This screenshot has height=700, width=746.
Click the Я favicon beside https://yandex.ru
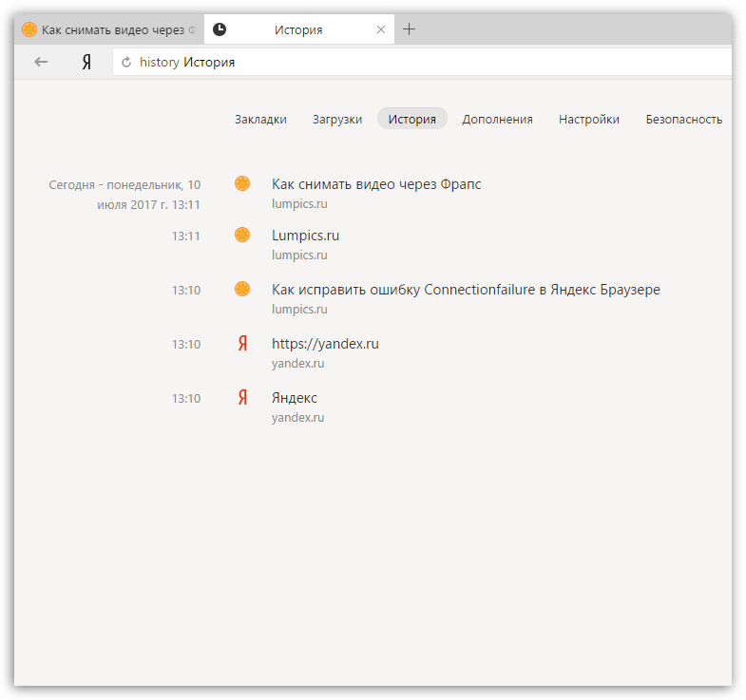(x=242, y=343)
